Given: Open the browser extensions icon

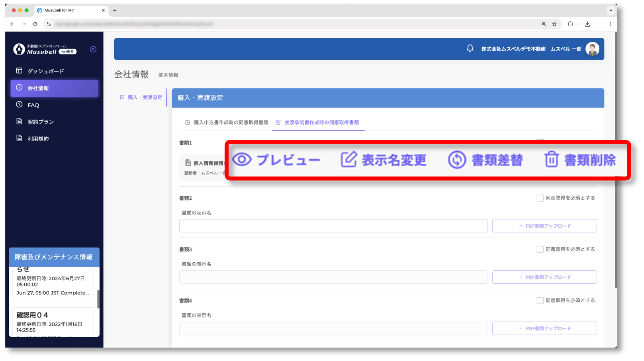Looking at the screenshot, I should click(570, 24).
